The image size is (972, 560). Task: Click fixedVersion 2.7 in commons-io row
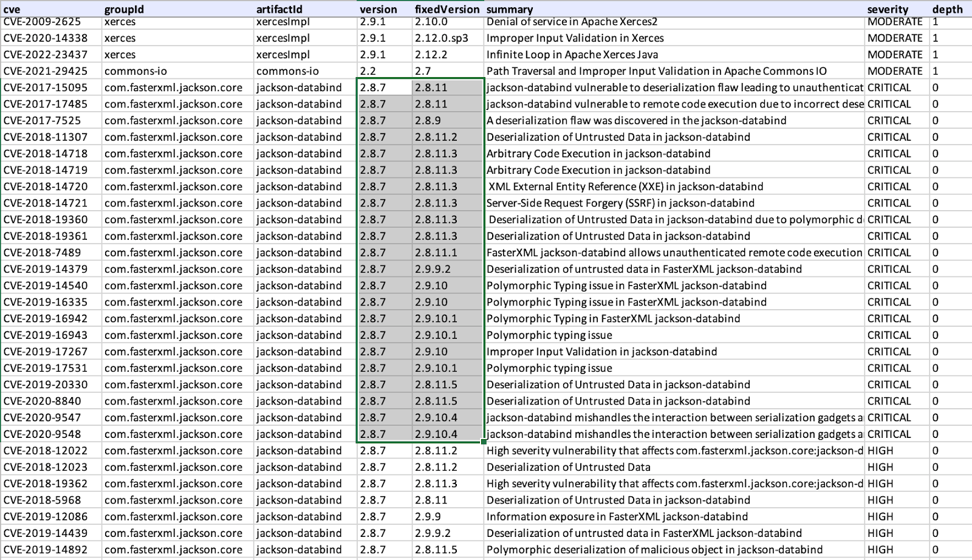click(448, 70)
